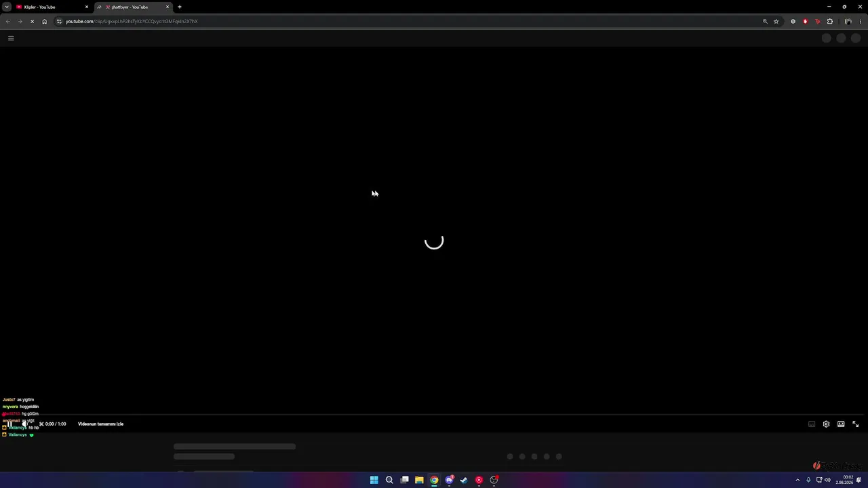This screenshot has height=488, width=868.
Task: Switch player to theater mode
Action: click(x=841, y=424)
